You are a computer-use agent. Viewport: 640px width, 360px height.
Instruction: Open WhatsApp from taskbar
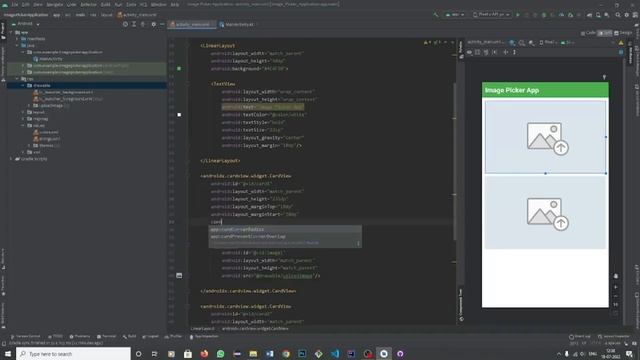220,353
